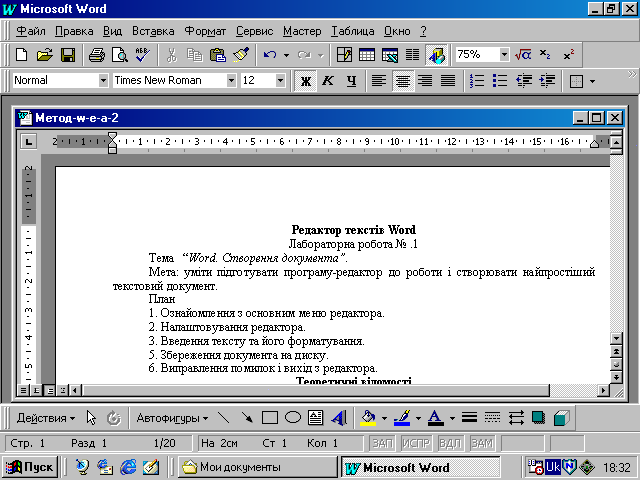Open dash style options icon

493,418
